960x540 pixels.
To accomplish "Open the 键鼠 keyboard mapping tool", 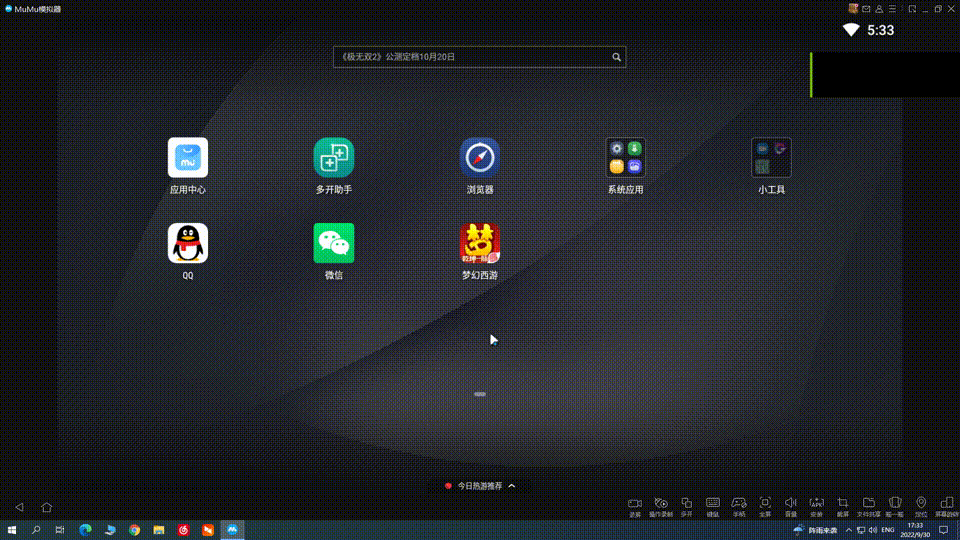I will click(x=713, y=506).
